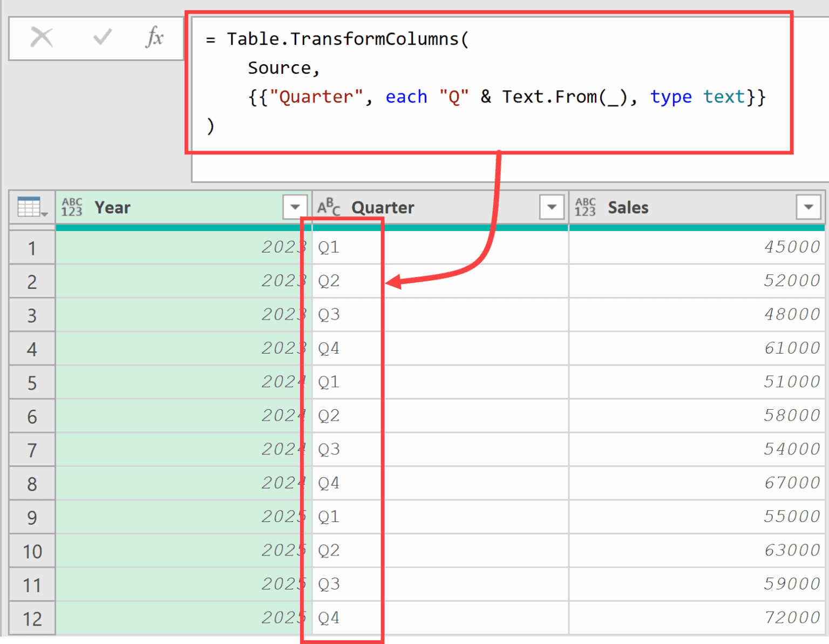The width and height of the screenshot is (829, 644).
Task: Select the Sales column header
Action: point(628,207)
